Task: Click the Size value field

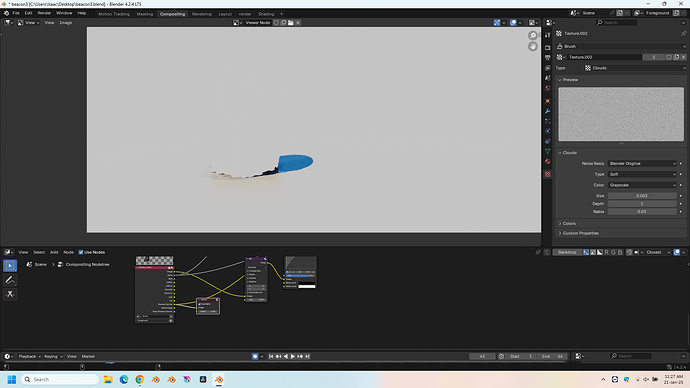Action: [642, 196]
